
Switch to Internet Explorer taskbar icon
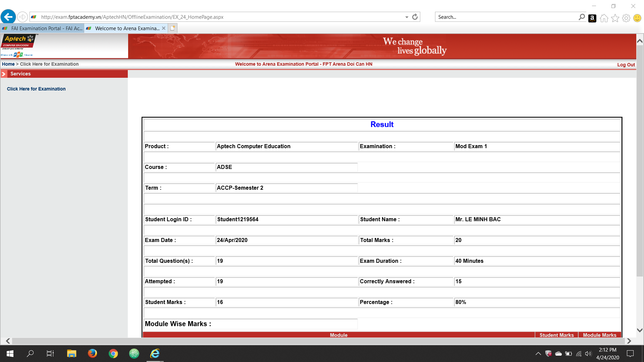click(x=155, y=354)
